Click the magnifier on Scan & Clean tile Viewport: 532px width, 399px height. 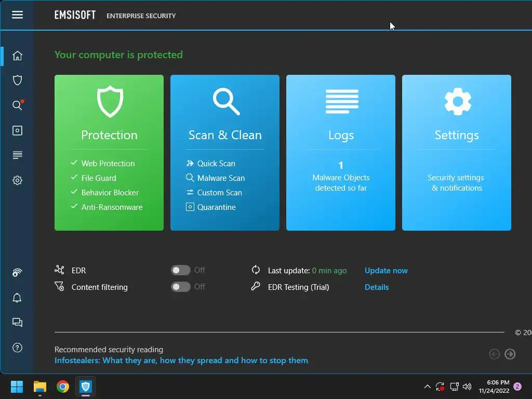pos(226,101)
